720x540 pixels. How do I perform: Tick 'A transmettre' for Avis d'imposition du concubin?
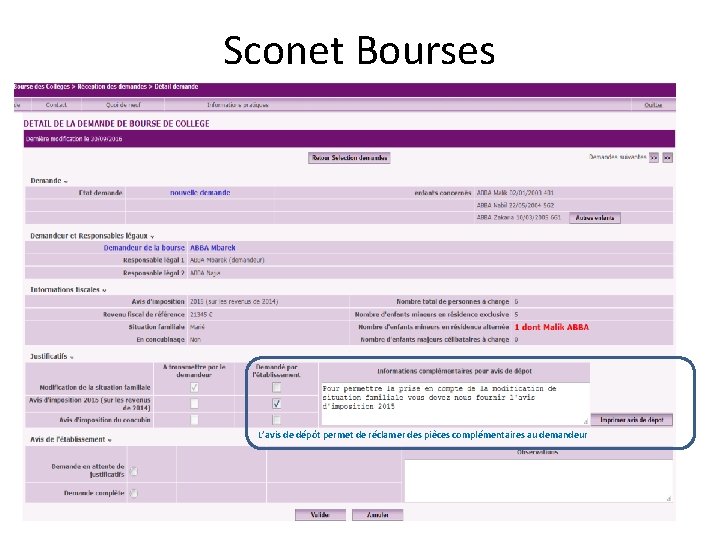[194, 420]
